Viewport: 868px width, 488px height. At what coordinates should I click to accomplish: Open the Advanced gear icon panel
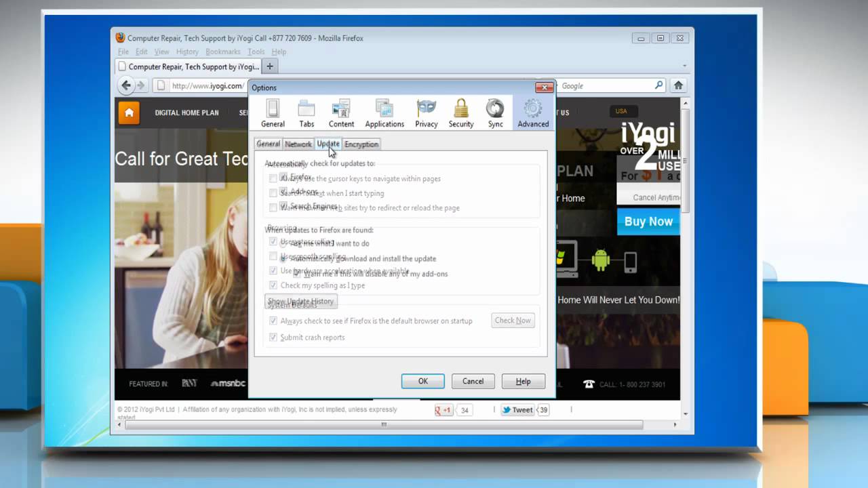tap(533, 113)
